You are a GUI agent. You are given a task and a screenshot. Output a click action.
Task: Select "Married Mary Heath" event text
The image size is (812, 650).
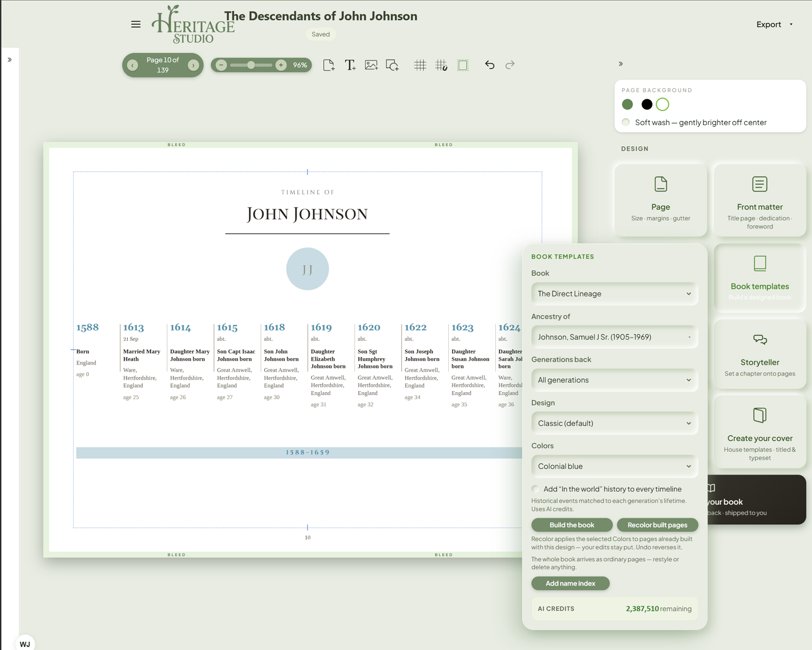[x=142, y=355]
